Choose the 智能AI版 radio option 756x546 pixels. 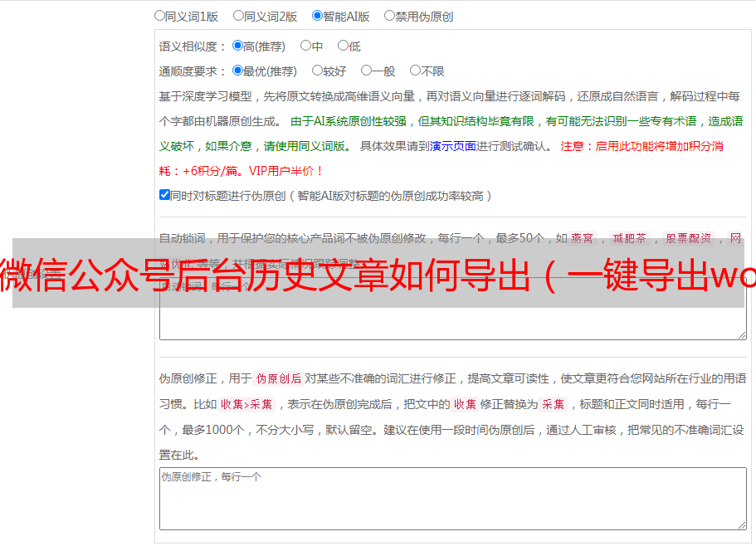pos(317,16)
